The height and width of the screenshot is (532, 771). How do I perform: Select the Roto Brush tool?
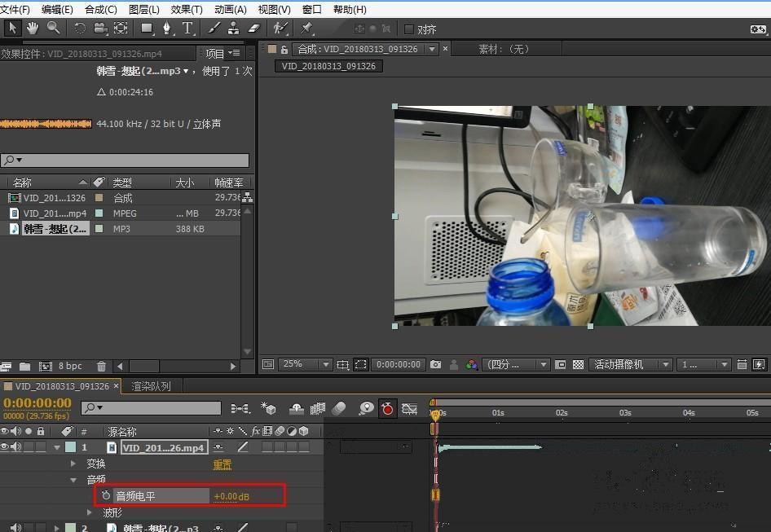tap(280, 29)
